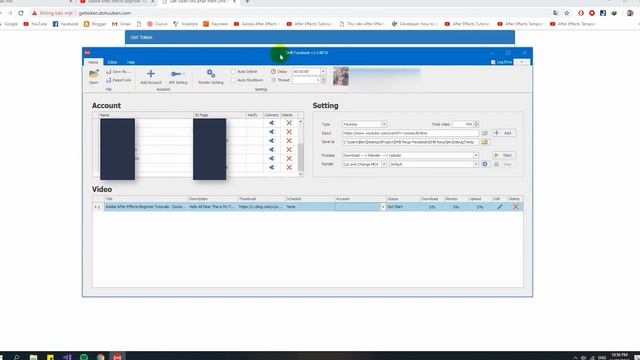
Task: Click the Status column header in Video table
Action: pyautogui.click(x=403, y=199)
